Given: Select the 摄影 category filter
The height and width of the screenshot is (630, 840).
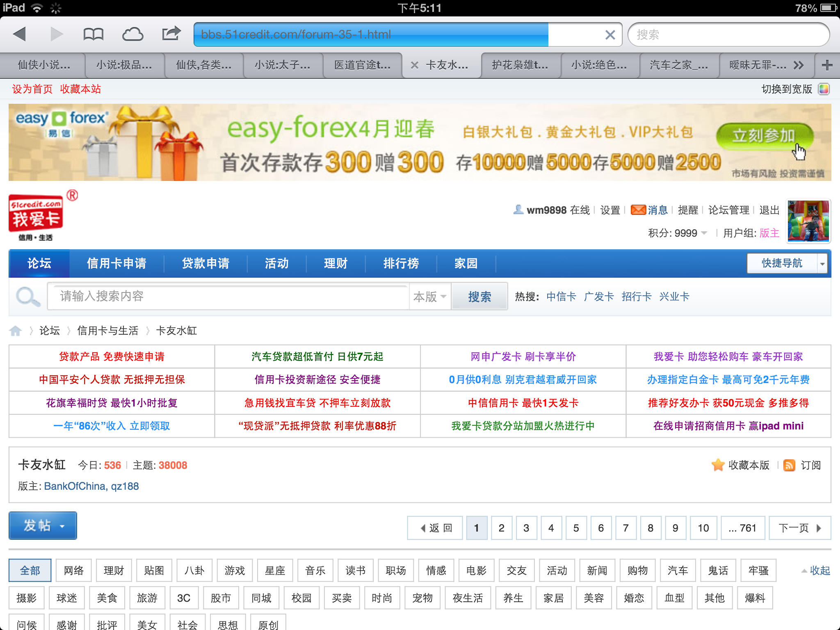Looking at the screenshot, I should 26,598.
